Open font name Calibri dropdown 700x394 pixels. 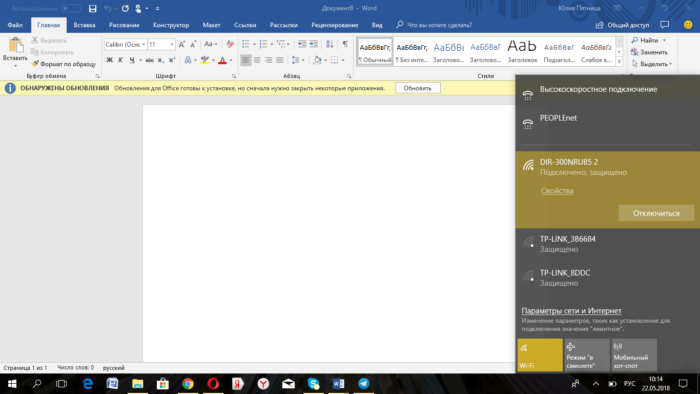click(144, 45)
